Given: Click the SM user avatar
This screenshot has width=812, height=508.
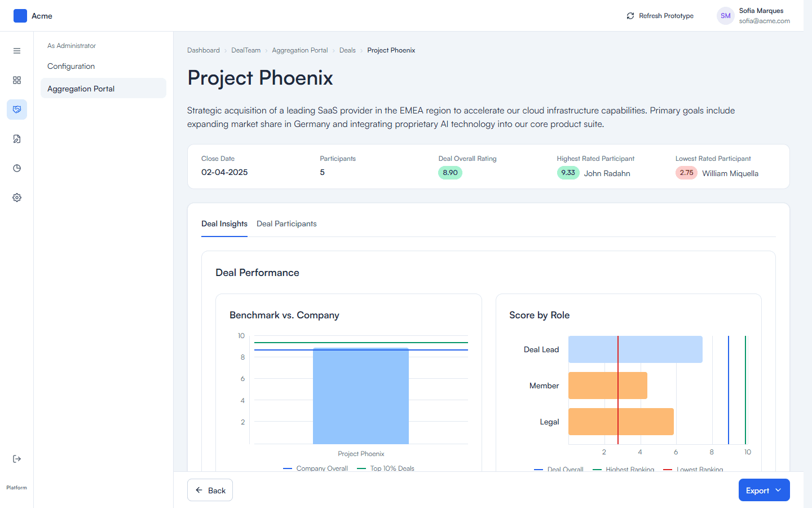Looking at the screenshot, I should [726, 16].
